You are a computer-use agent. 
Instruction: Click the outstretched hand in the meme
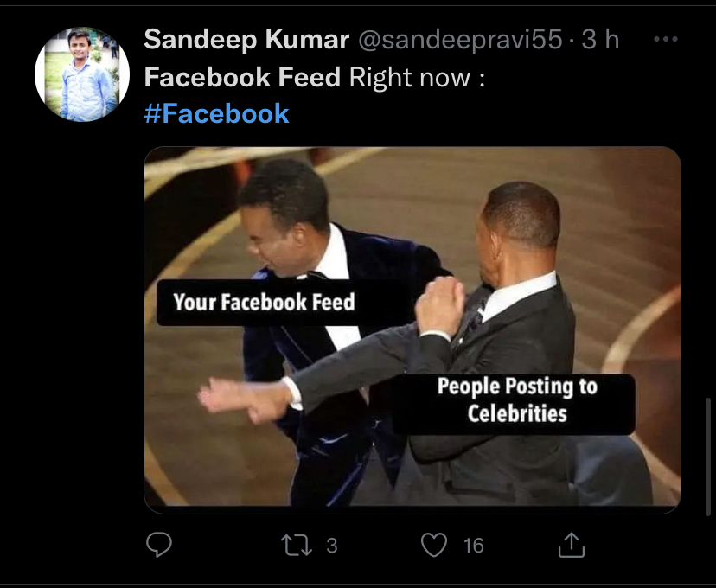coord(225,397)
